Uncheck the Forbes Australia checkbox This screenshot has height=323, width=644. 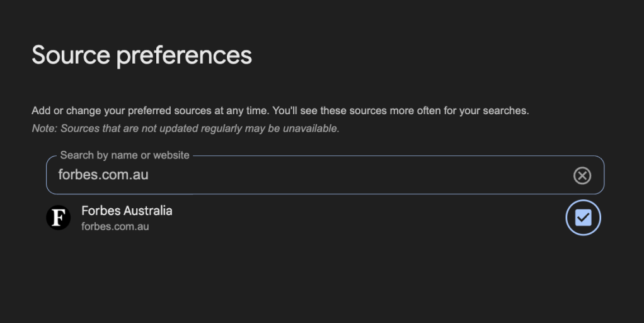pyautogui.click(x=583, y=218)
